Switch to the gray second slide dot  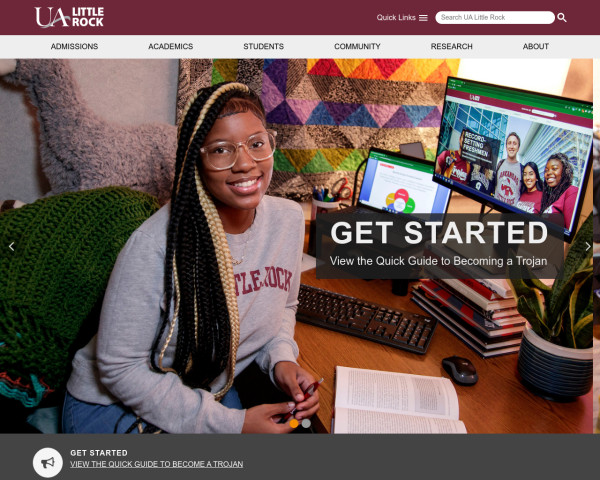pyautogui.click(x=306, y=423)
